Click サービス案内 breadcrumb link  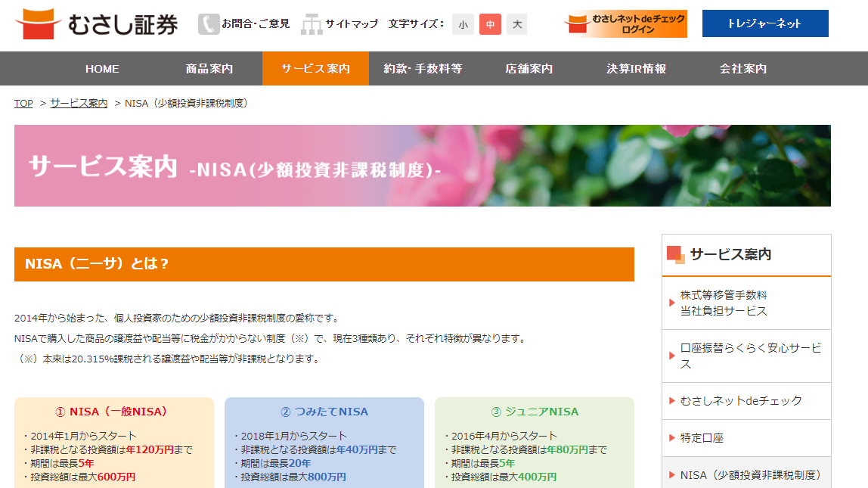click(x=79, y=104)
